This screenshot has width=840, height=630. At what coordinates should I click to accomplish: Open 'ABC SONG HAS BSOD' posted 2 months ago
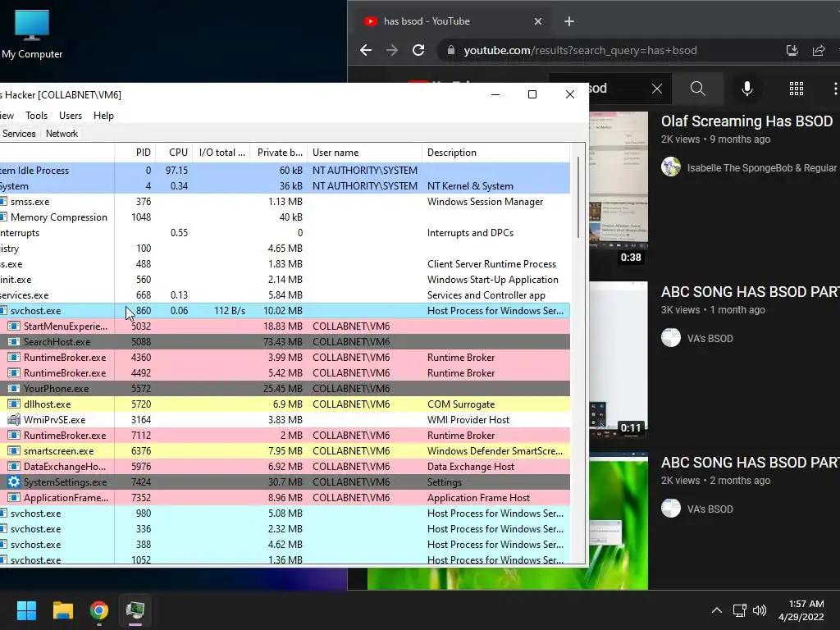[x=750, y=463]
